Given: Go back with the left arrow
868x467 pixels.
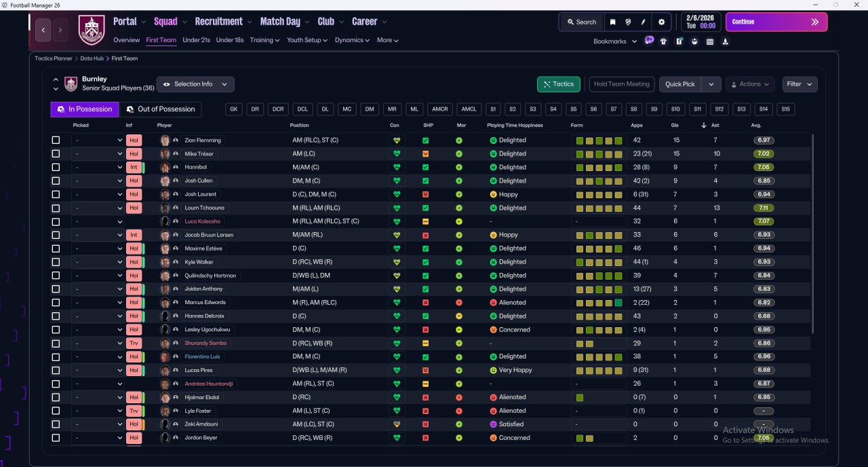Looking at the screenshot, I should 43,30.
